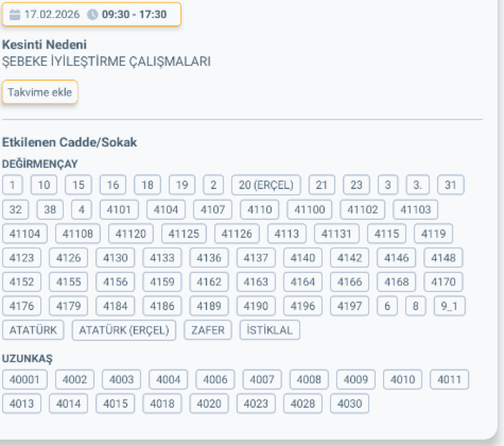504x446 pixels.
Task: Select the ATATÜRK street tag
Action: [33, 330]
